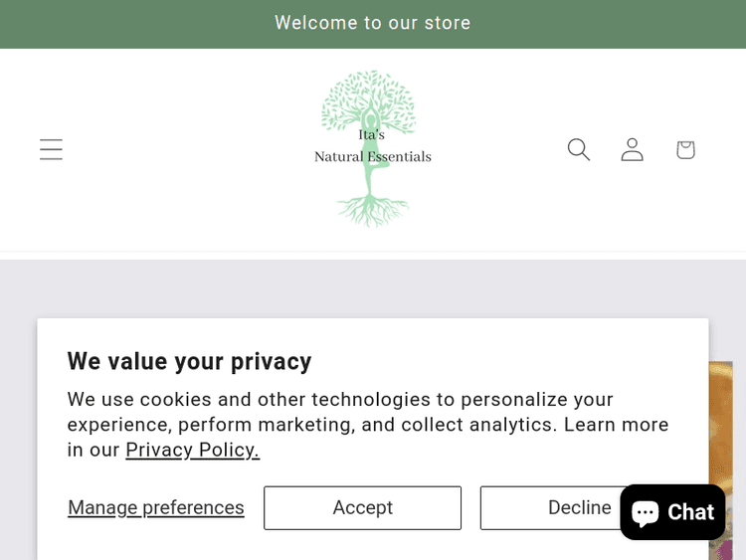This screenshot has width=746, height=560.
Task: Decline cookies in privacy banner
Action: [x=547, y=507]
